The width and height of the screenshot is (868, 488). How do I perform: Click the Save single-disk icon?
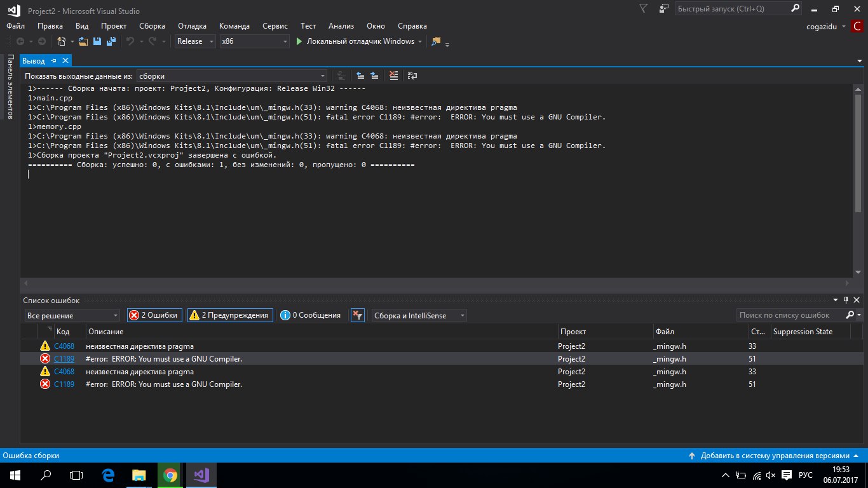click(x=97, y=41)
